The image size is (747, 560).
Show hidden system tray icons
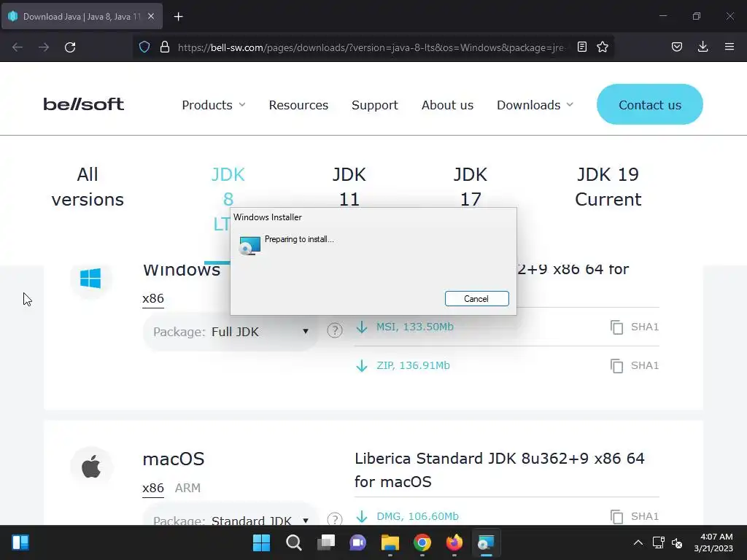coord(638,542)
